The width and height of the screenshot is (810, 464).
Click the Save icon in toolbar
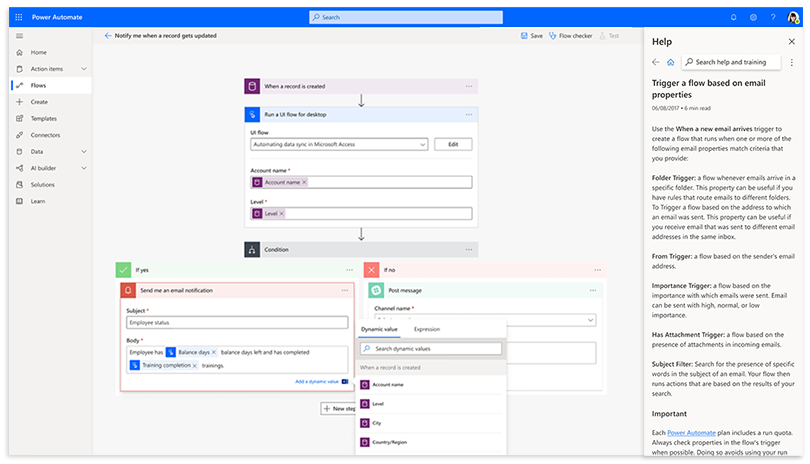pos(524,35)
